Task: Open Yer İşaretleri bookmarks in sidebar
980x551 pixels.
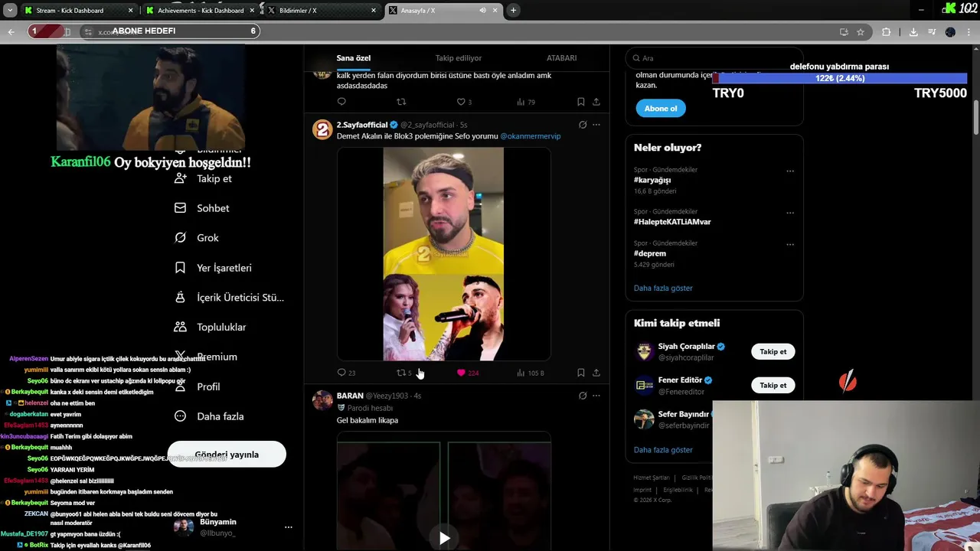Action: pyautogui.click(x=213, y=268)
